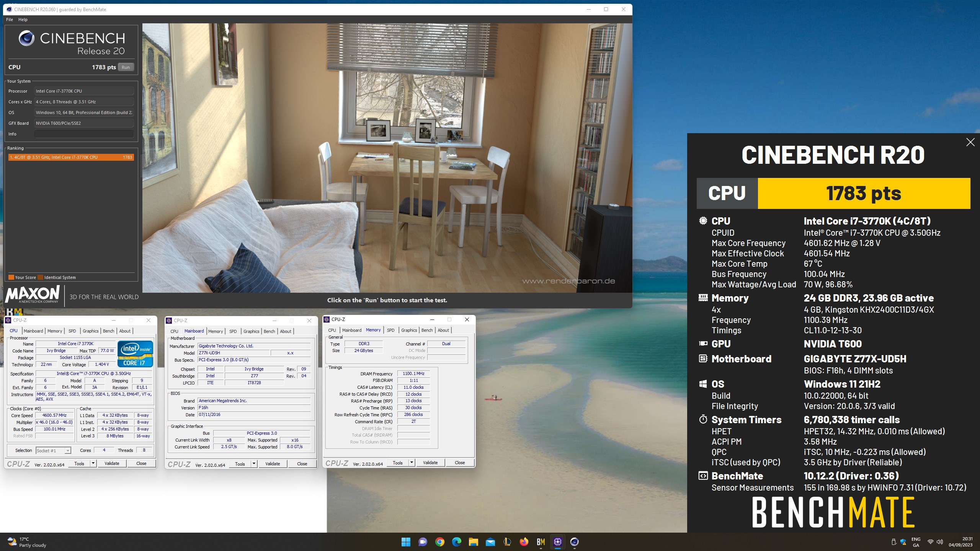Switch to the Graphics tab in the Memory window
The height and width of the screenshot is (551, 980).
click(409, 330)
